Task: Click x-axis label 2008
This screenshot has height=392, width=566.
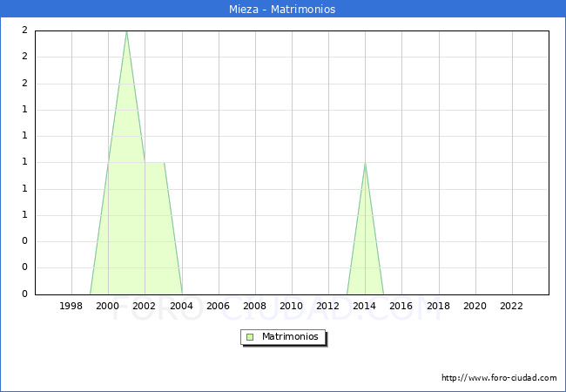Action: coord(255,306)
